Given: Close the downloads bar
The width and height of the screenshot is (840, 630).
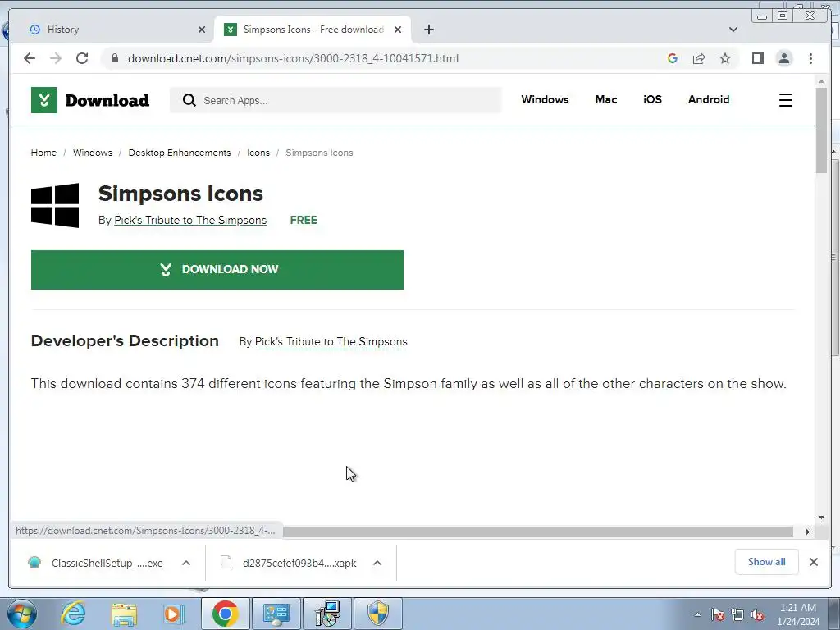Looking at the screenshot, I should [x=813, y=562].
